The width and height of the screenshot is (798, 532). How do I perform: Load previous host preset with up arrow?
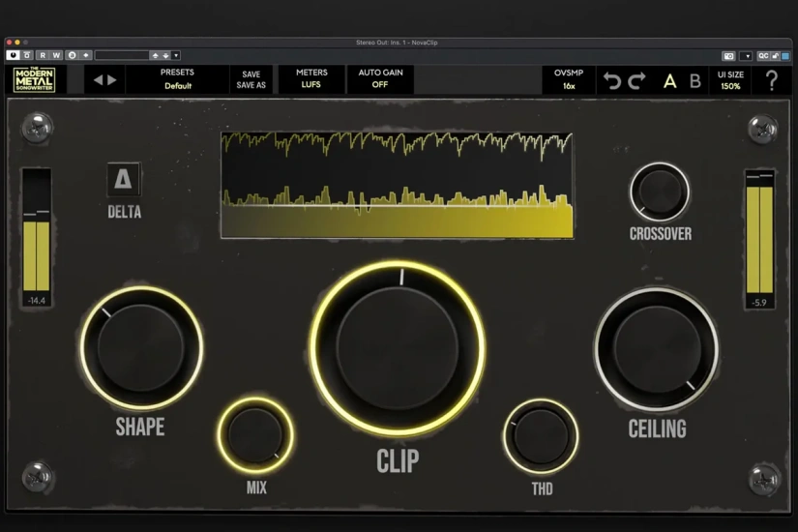[x=155, y=55]
